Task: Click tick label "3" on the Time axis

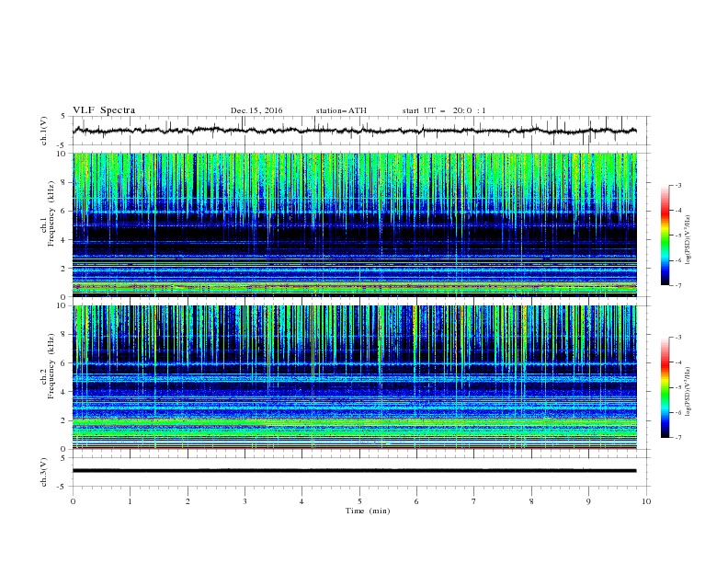Action: tap(245, 501)
